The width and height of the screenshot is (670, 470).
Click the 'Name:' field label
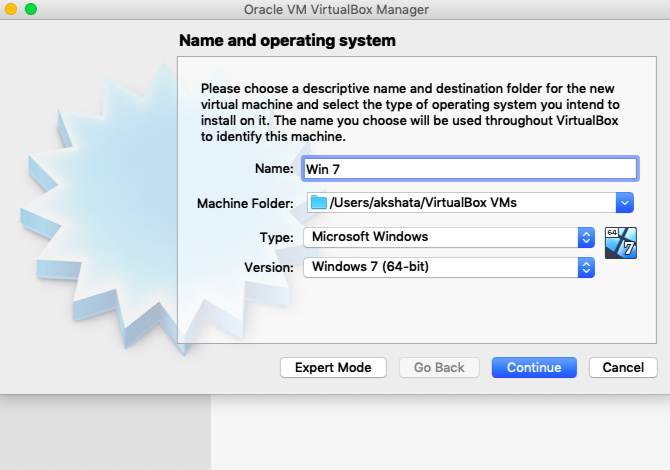274,169
